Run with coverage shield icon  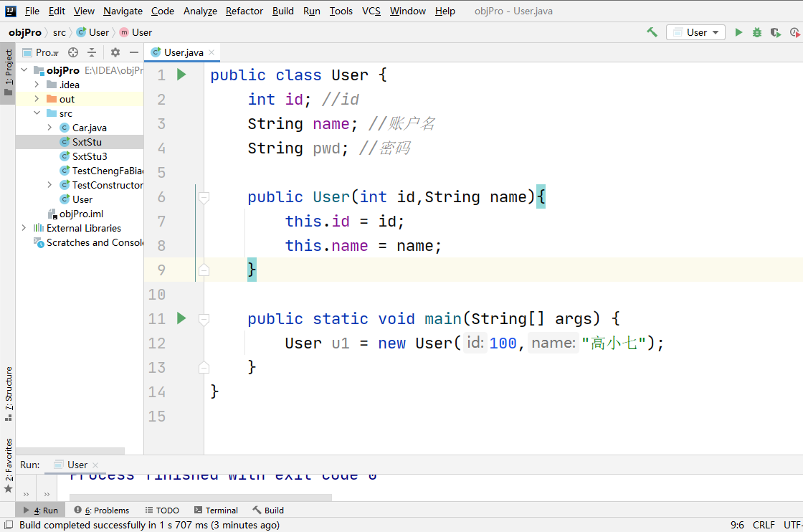point(775,32)
